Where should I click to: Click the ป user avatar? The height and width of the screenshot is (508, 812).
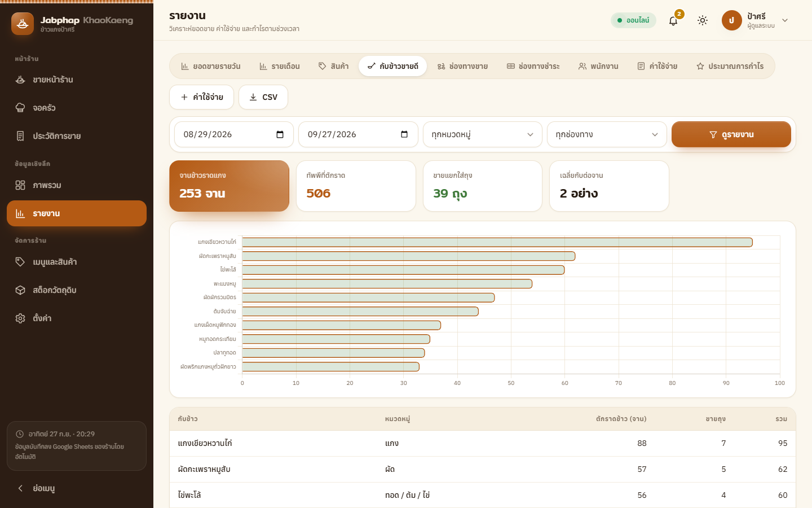pos(731,20)
